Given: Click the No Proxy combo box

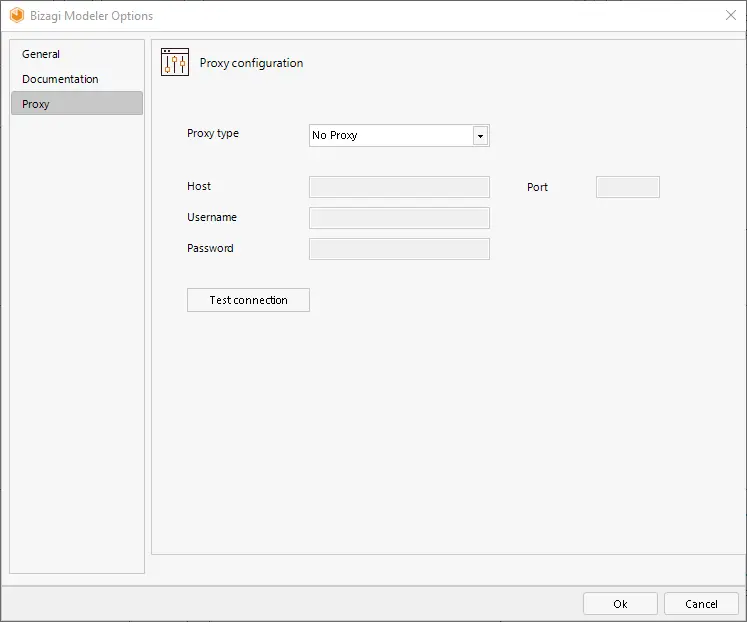Looking at the screenshot, I should [x=399, y=136].
